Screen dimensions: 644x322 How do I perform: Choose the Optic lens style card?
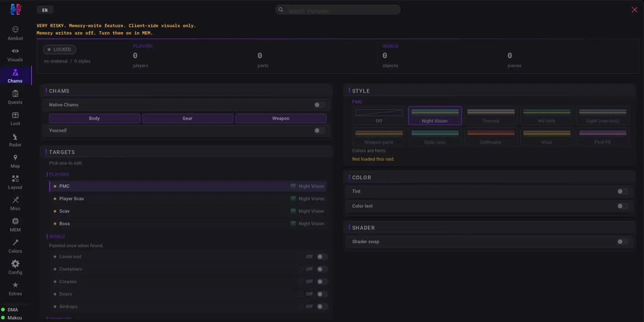pyautogui.click(x=435, y=137)
